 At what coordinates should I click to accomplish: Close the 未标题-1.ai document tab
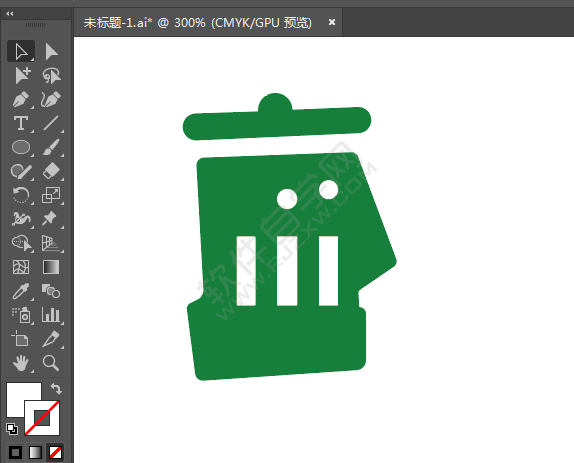click(x=332, y=22)
